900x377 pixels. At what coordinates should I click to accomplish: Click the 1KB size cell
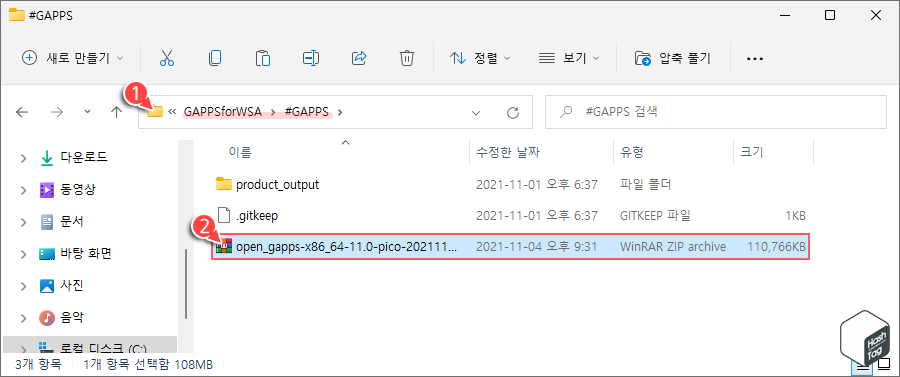pos(795,216)
